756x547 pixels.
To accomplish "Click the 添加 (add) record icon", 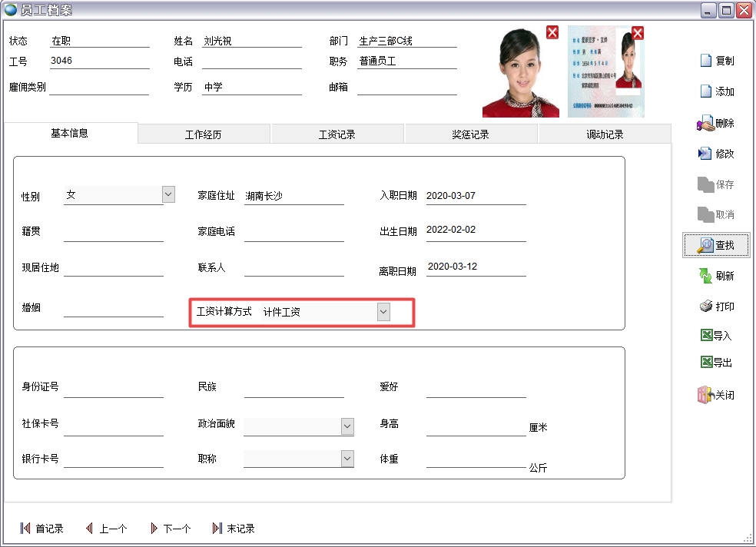I will point(706,91).
